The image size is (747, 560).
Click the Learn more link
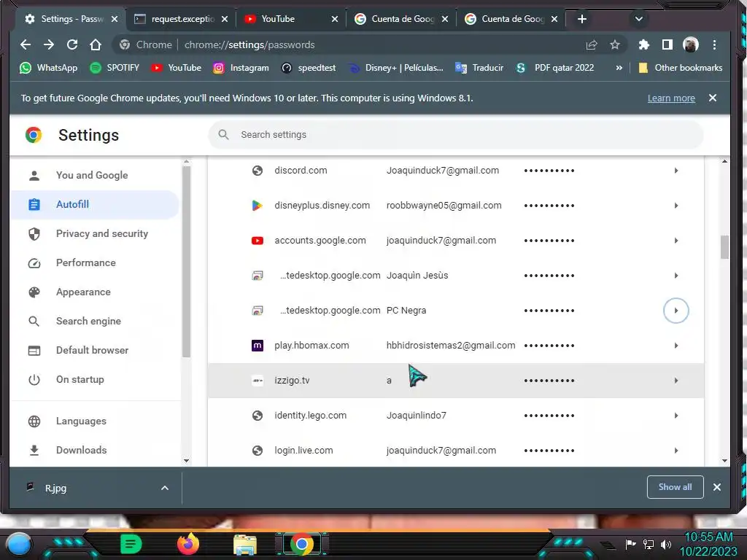[671, 98]
